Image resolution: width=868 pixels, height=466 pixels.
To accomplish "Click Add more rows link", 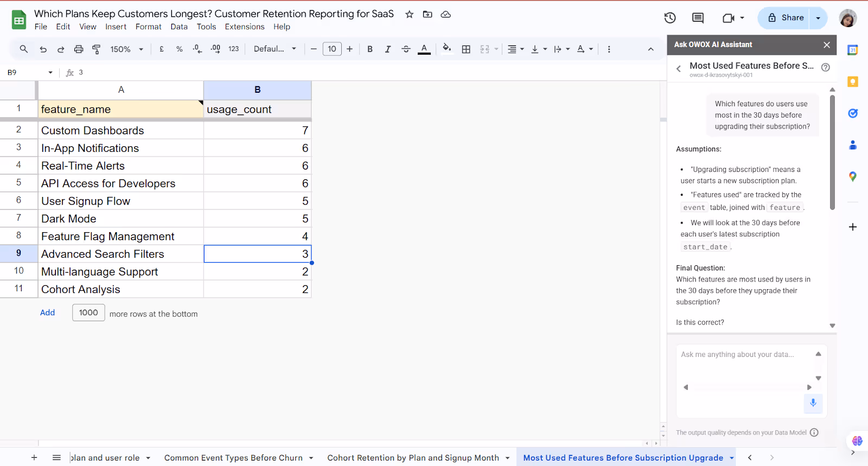I will coord(48,312).
